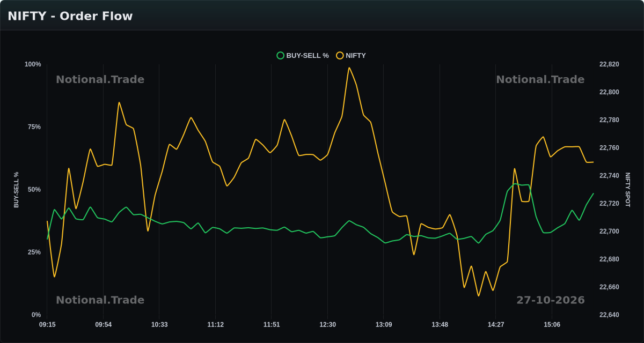This screenshot has width=644, height=343.
Task: Click the 22,760 price axis label
Action: (609, 148)
